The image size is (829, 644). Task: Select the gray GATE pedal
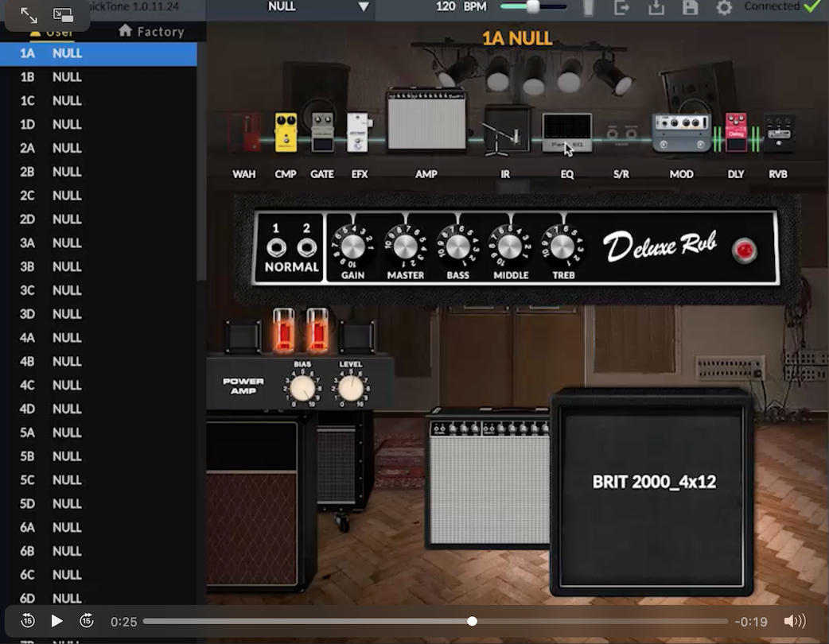click(x=322, y=132)
